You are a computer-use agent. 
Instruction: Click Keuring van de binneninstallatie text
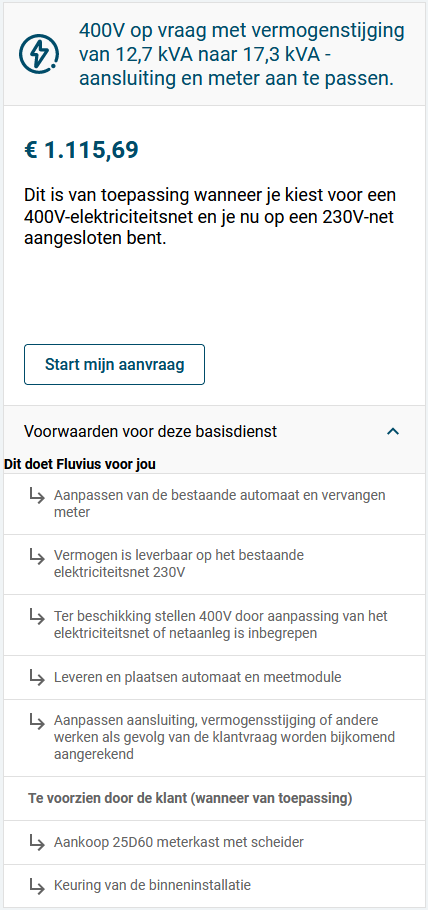[x=152, y=886]
